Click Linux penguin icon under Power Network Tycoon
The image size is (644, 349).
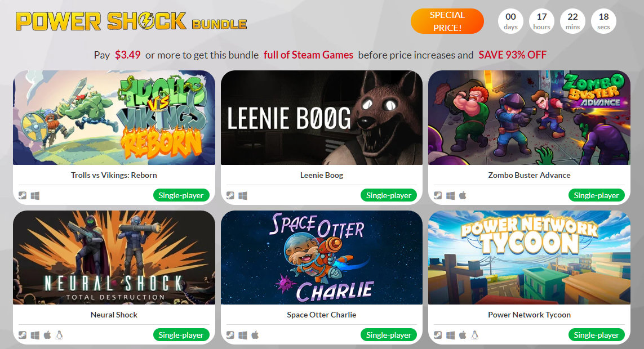[x=475, y=335]
